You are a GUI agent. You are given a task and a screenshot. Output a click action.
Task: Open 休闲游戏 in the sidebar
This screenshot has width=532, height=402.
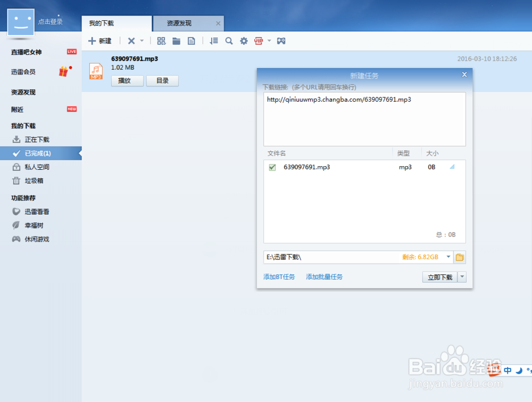(x=37, y=240)
